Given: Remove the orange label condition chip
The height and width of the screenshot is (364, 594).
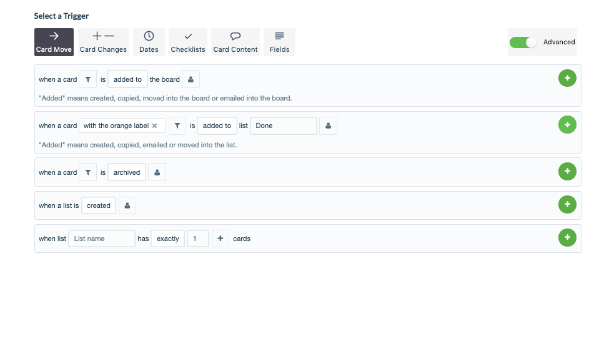Looking at the screenshot, I should [x=156, y=125].
